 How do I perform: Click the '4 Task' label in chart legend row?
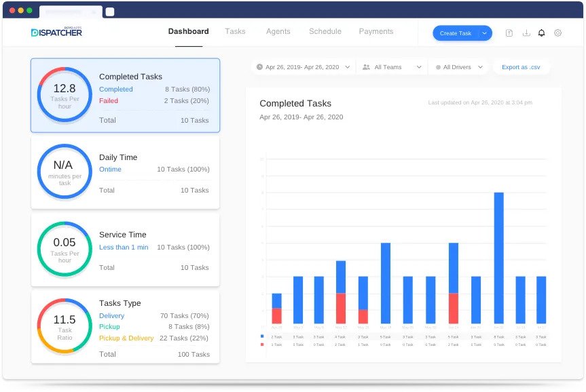(x=340, y=337)
